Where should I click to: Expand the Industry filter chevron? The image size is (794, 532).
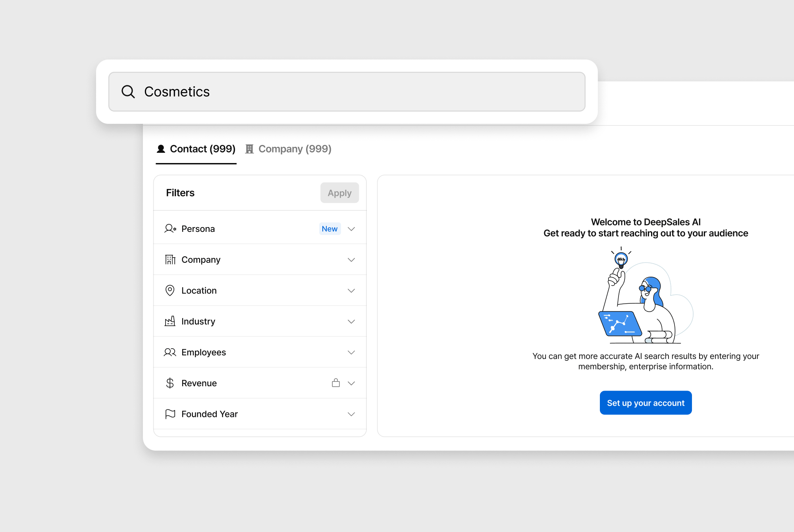351,321
